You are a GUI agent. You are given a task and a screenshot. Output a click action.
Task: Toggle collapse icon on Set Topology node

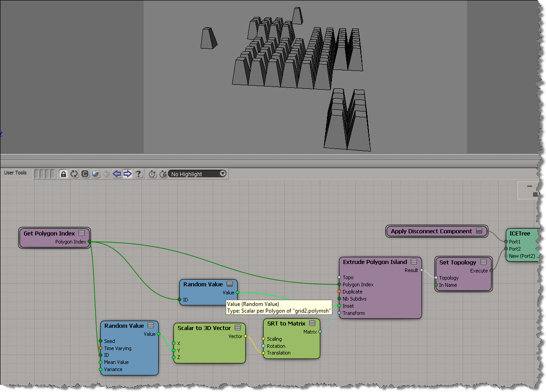coord(484,262)
